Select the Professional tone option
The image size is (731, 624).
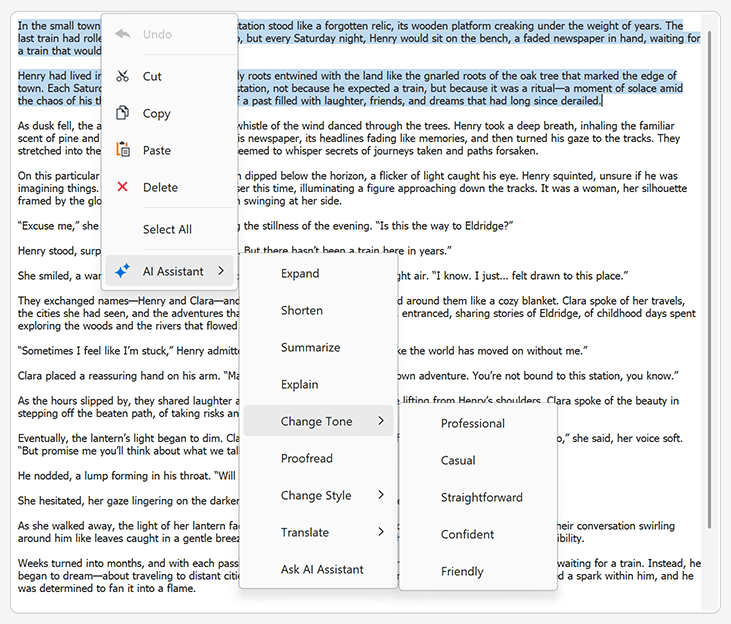[472, 423]
